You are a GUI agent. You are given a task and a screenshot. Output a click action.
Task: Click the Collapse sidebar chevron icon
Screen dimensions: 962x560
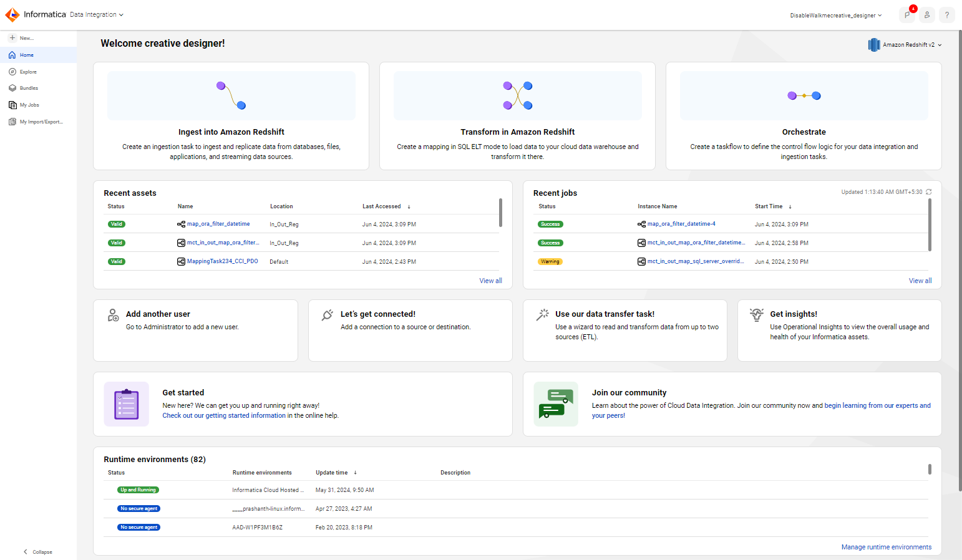coord(26,552)
